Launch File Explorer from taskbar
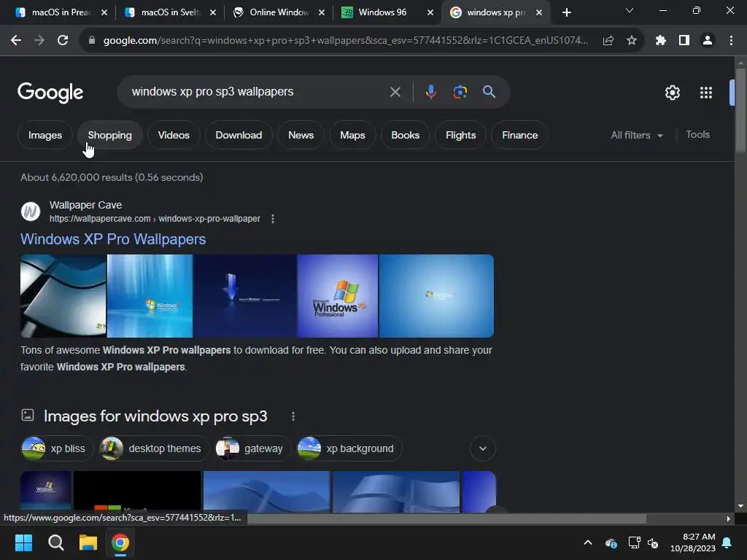This screenshot has width=747, height=560. tap(88, 542)
